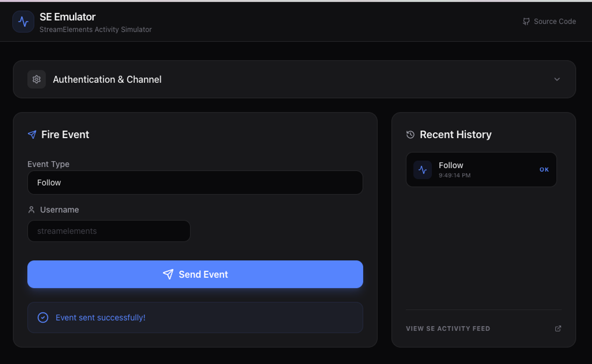Open the Source Code link
This screenshot has width=592, height=364.
(550, 22)
